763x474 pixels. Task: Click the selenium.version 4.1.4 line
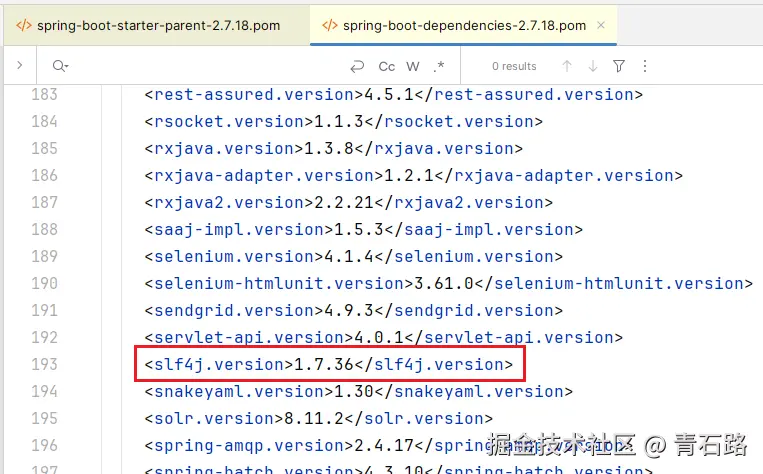pyautogui.click(x=353, y=256)
